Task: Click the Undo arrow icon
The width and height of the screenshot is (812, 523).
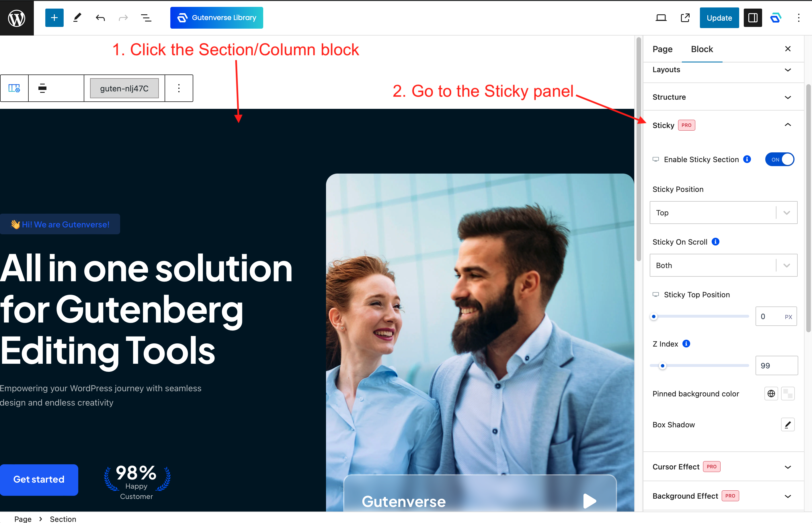Action: pyautogui.click(x=100, y=18)
